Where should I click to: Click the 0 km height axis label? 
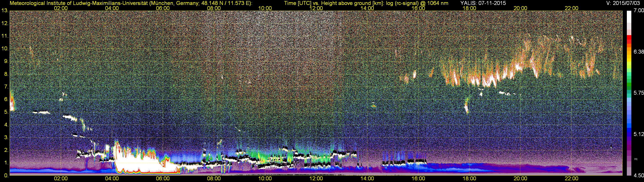6,176
